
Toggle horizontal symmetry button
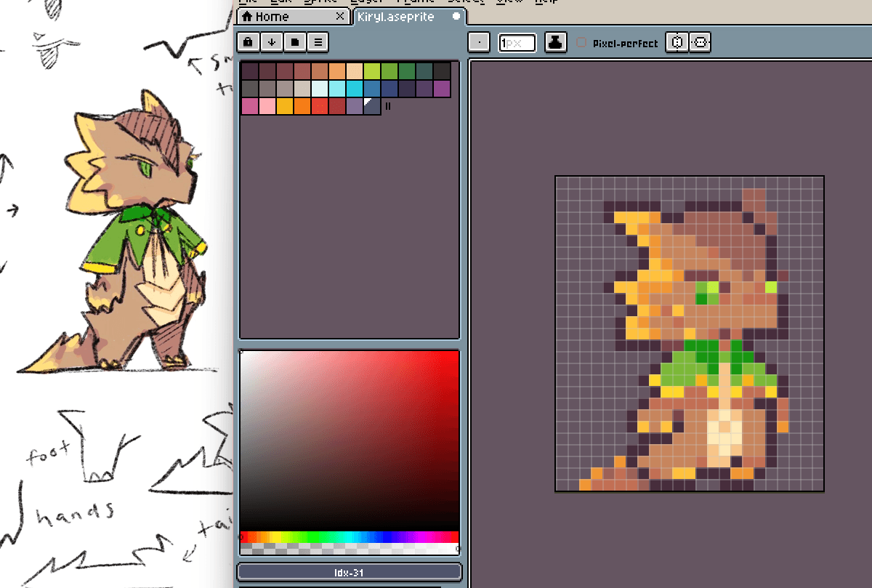677,42
